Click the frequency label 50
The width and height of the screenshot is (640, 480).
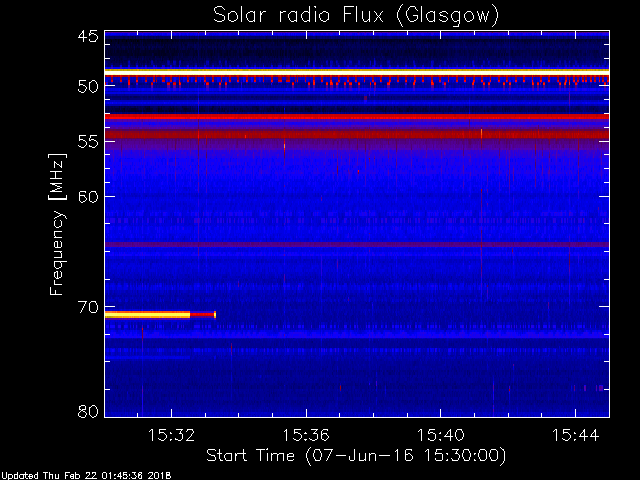88,87
